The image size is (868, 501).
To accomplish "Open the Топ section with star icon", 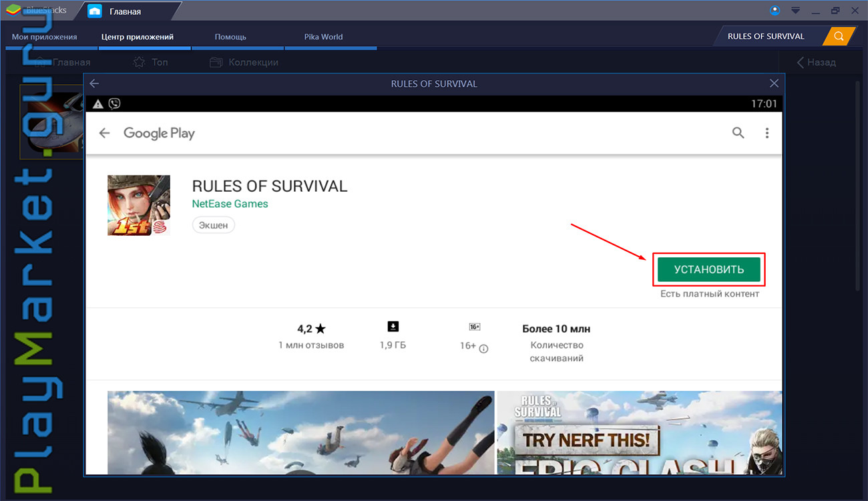I will pos(151,62).
